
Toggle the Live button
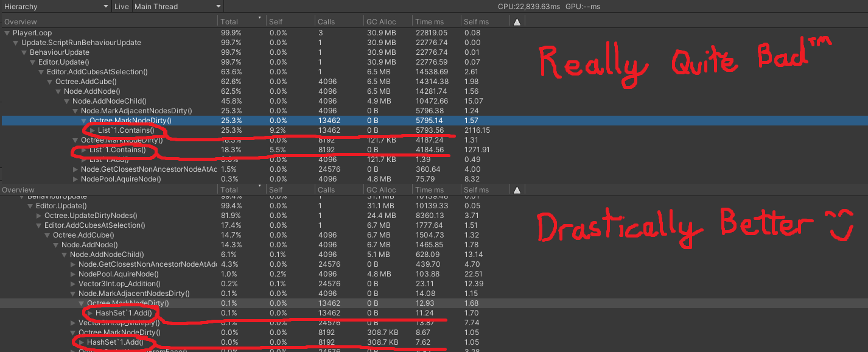click(x=122, y=6)
